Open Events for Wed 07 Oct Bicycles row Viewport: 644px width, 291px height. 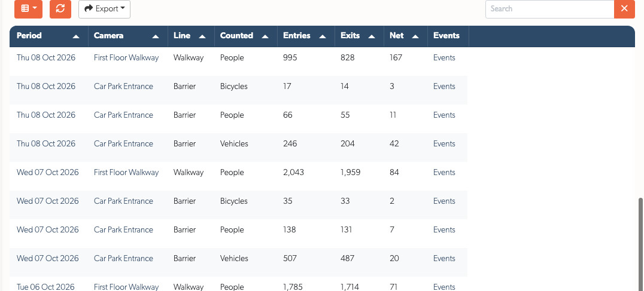click(444, 201)
